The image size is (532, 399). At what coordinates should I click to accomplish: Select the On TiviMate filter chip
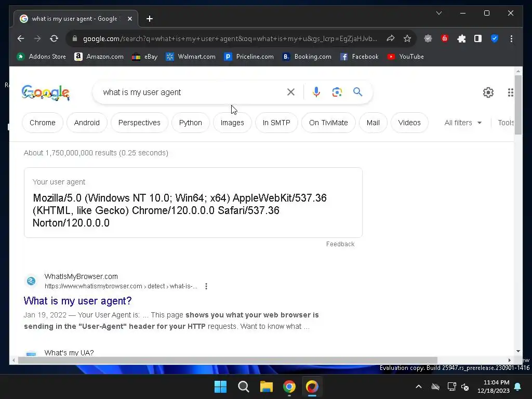coord(328,123)
